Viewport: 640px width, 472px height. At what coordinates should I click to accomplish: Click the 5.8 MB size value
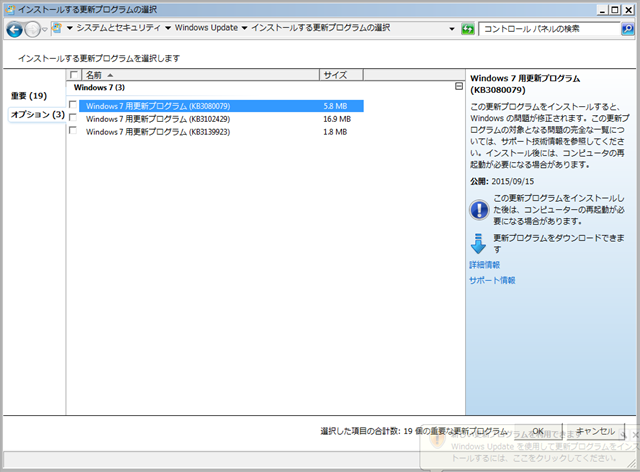click(x=335, y=106)
